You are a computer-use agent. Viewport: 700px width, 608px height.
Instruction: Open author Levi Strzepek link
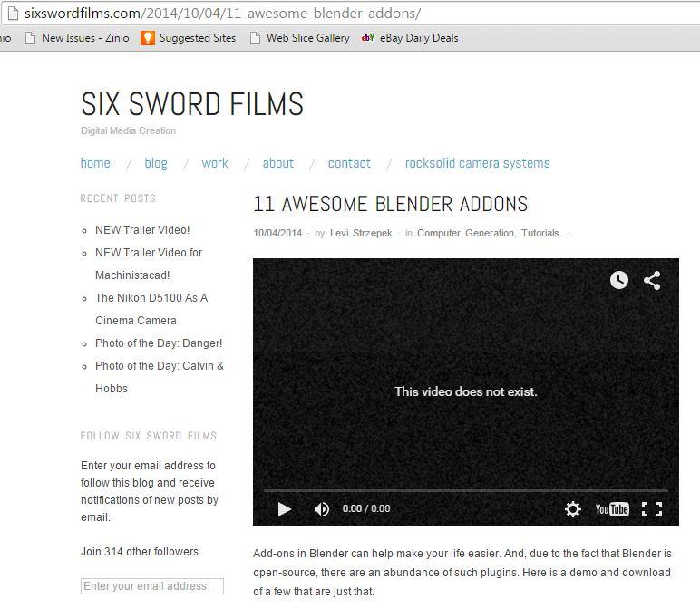(361, 233)
